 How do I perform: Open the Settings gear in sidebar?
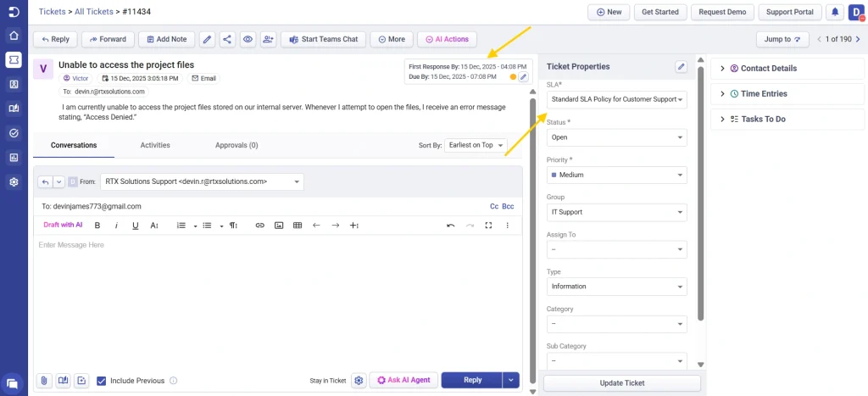[14, 181]
